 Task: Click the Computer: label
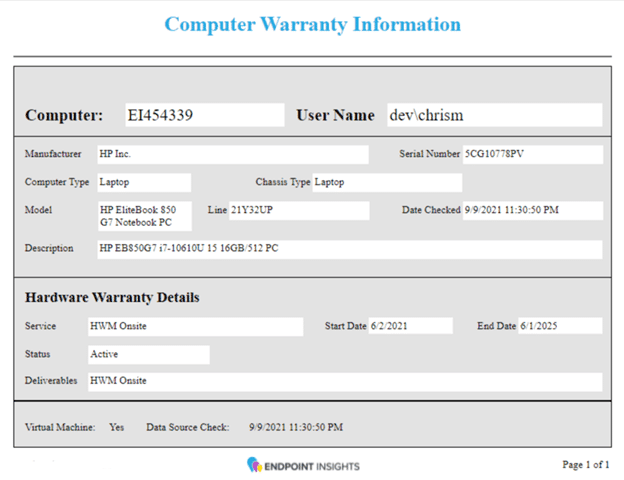click(64, 115)
